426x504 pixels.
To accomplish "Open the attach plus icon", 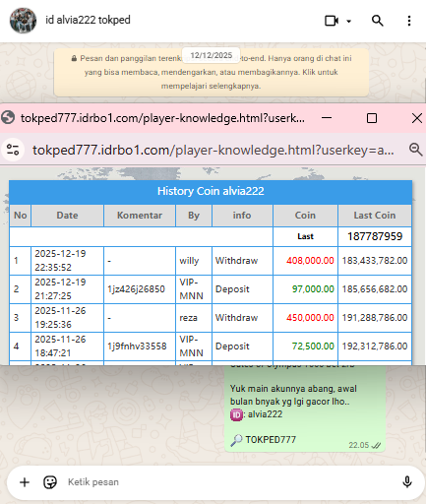I will click(25, 482).
